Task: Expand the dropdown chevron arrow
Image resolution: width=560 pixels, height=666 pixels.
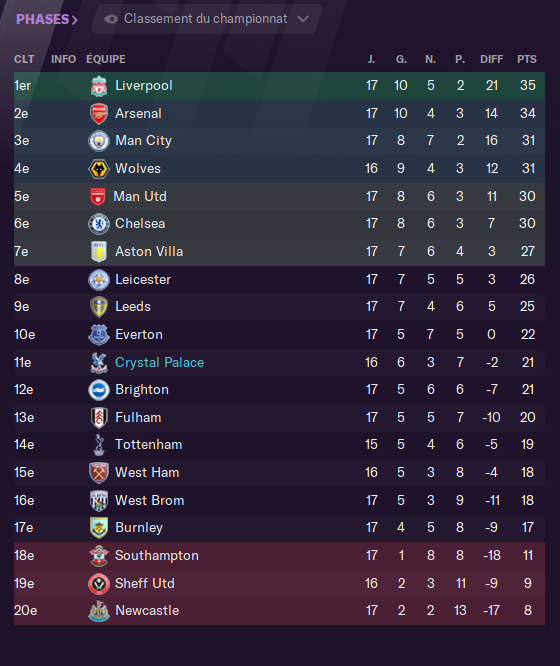Action: 303,19
